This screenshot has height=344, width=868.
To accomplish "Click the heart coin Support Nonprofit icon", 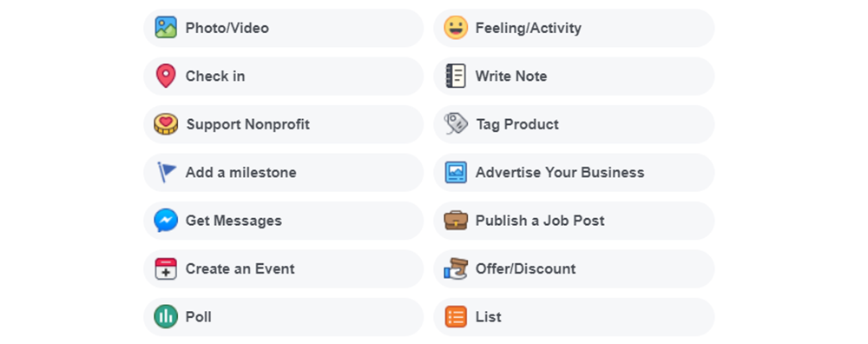I will 166,124.
